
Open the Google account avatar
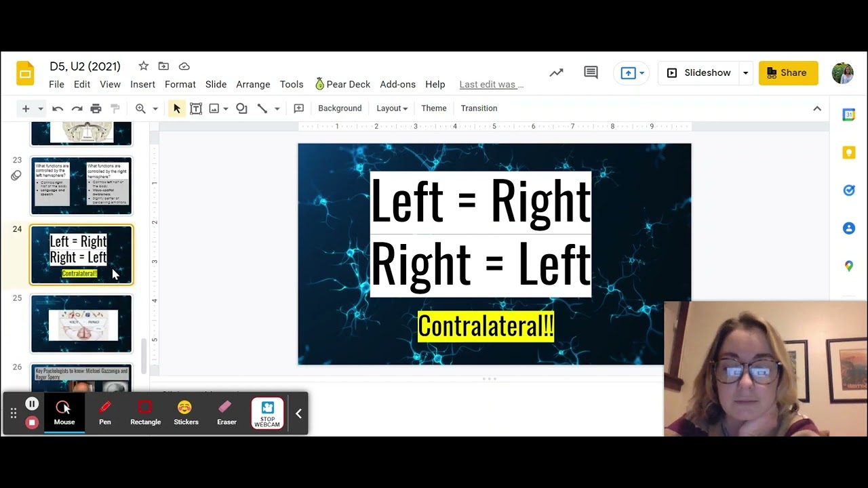(843, 73)
